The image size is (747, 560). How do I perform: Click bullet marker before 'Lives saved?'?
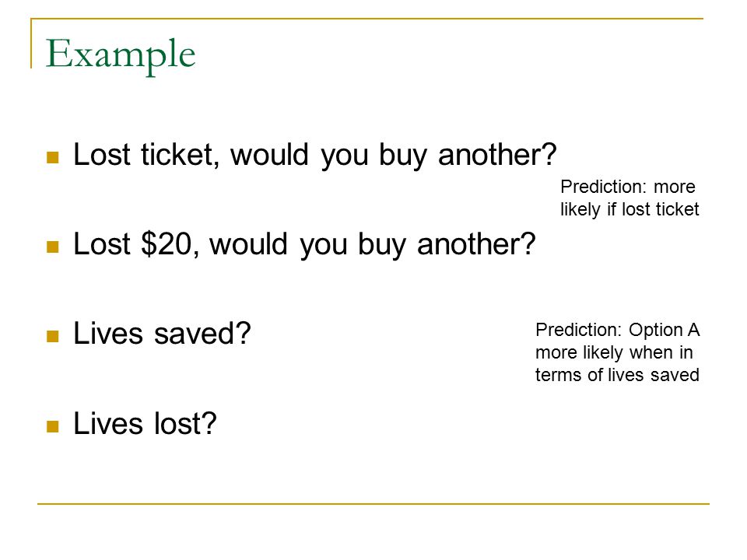tap(52, 336)
